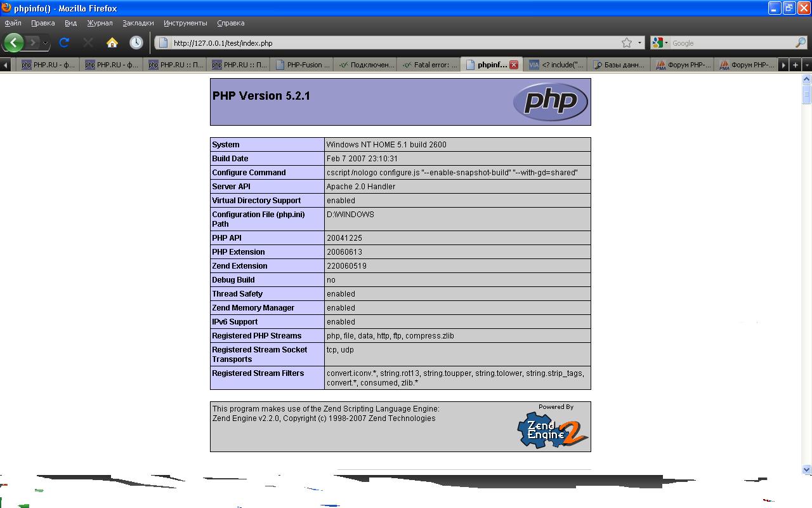Click the Zend Engine 2 logo
The image size is (812, 508).
point(553,430)
